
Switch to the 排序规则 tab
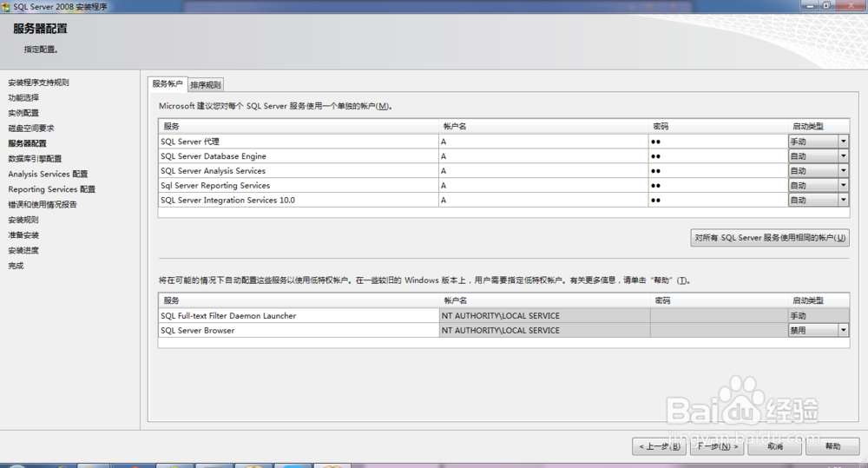(206, 85)
